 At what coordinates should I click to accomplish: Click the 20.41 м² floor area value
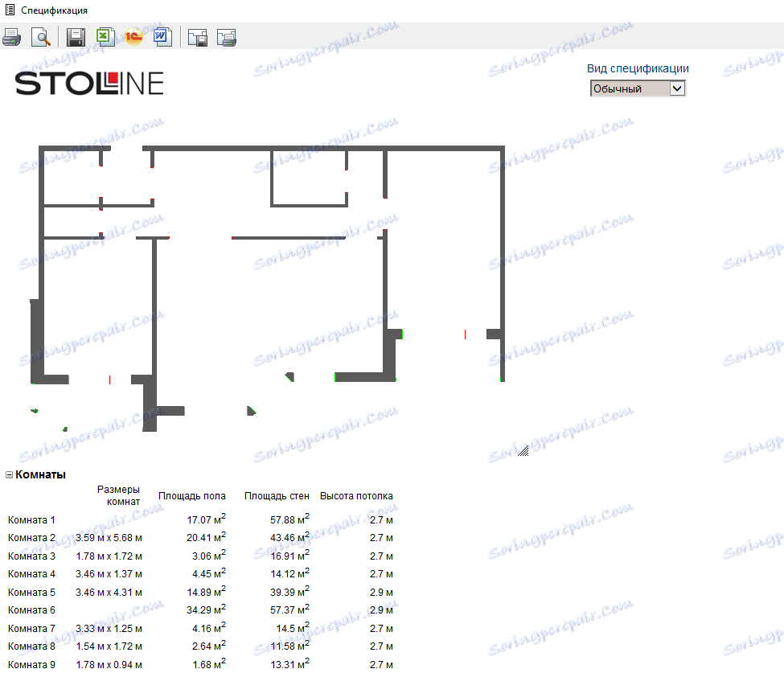[206, 537]
